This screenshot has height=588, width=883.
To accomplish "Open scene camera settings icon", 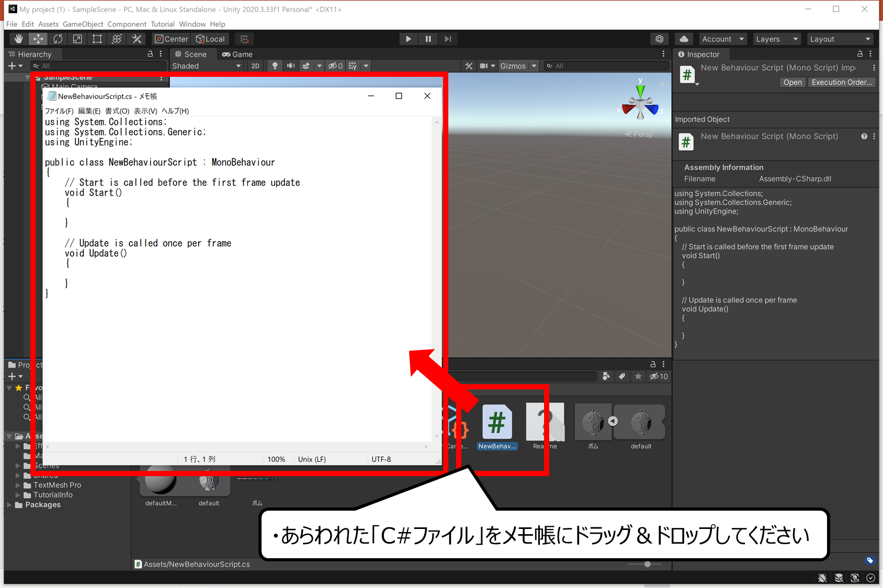I will pyautogui.click(x=484, y=66).
